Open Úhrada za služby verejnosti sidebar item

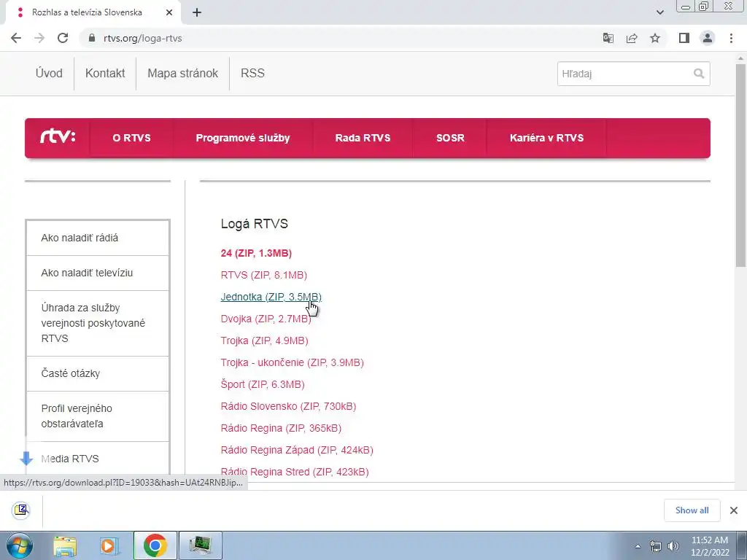pyautogui.click(x=98, y=323)
